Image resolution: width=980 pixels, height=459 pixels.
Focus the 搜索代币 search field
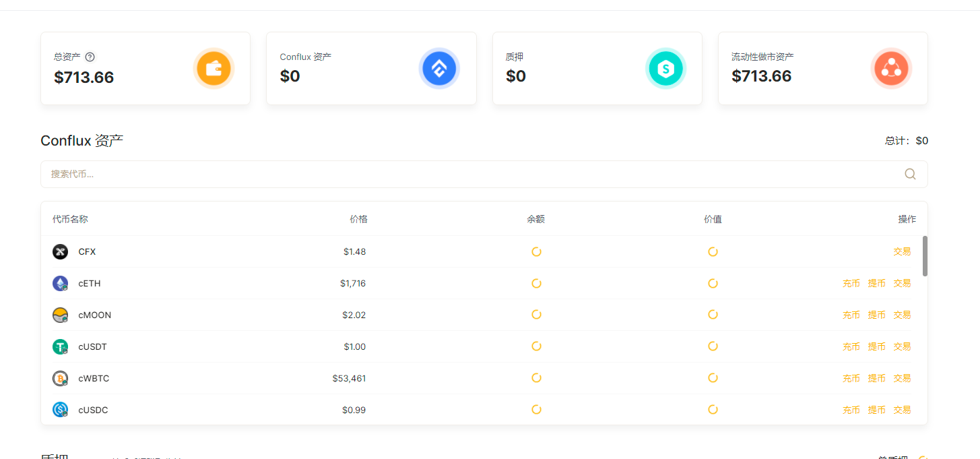484,174
